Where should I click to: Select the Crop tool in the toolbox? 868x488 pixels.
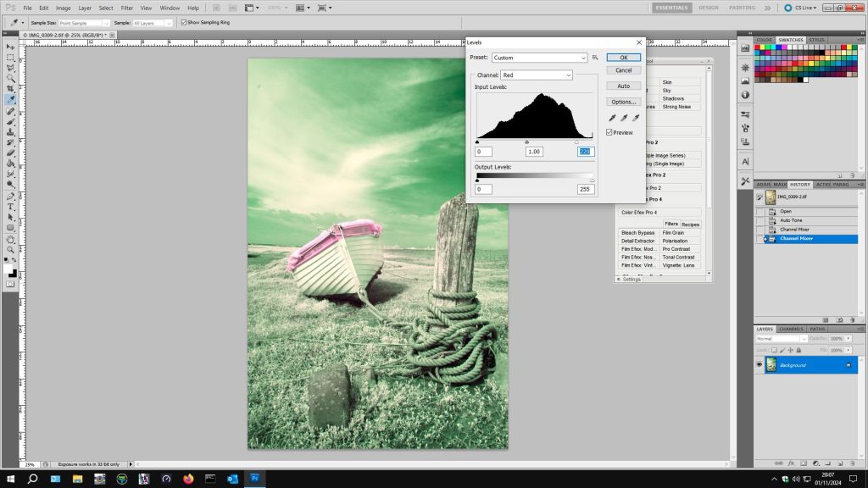[10, 88]
